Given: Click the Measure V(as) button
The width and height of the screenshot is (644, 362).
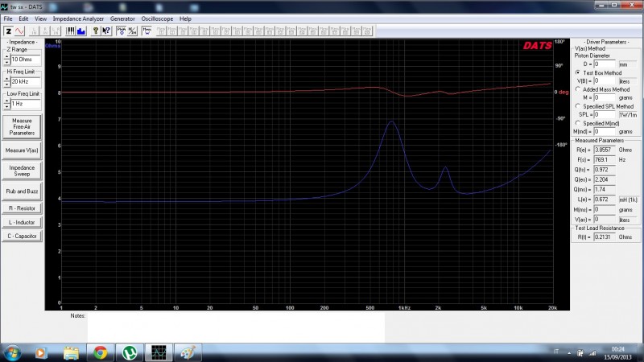Looking at the screenshot, I should tap(22, 150).
